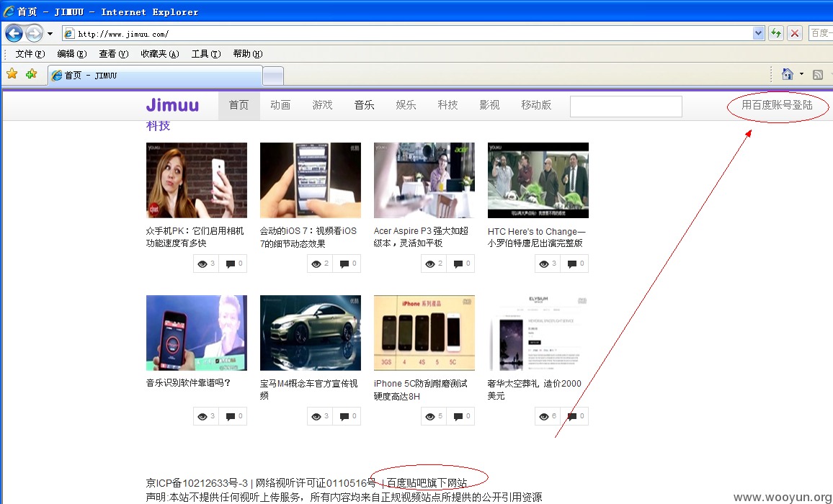Click the red Stop loading button

[x=795, y=33]
